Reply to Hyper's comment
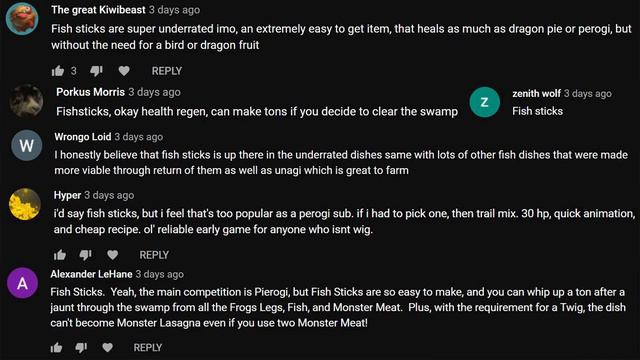The image size is (640, 360). click(x=154, y=255)
